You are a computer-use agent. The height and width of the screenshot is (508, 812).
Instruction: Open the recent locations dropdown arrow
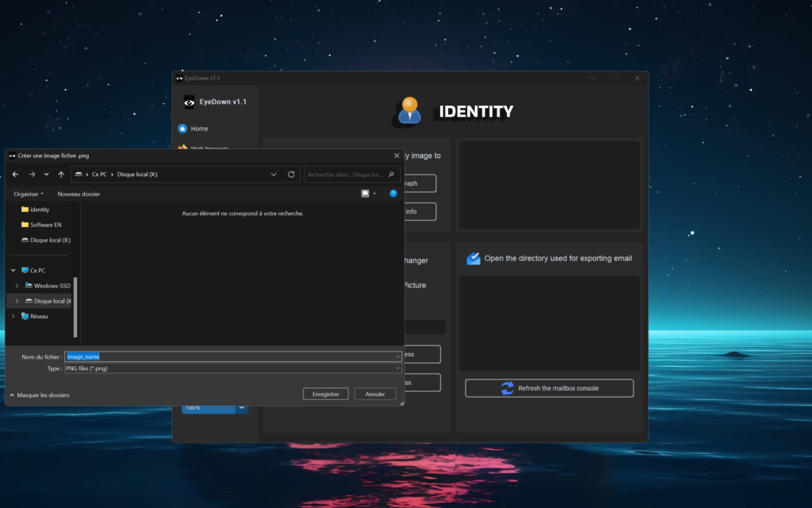(47, 175)
